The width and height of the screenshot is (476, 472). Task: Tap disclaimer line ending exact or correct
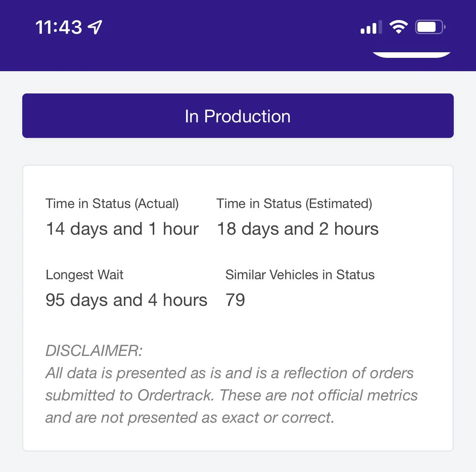click(190, 417)
